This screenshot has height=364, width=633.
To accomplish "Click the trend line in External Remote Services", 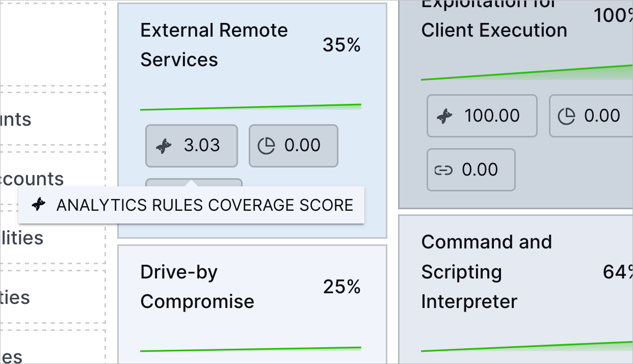I will click(251, 107).
